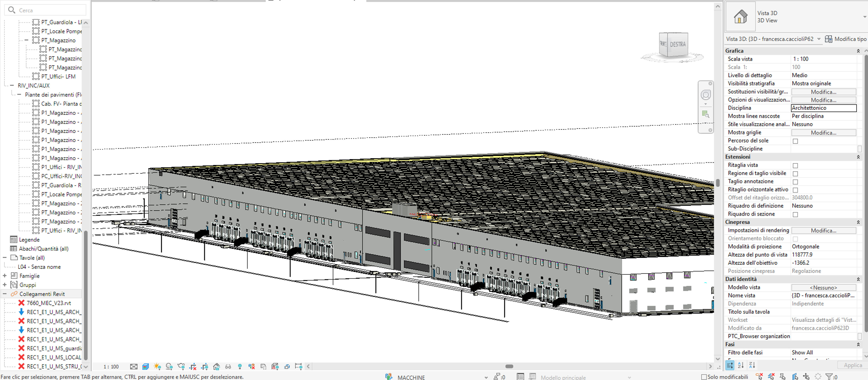Viewport: 868px width, 380px height.
Task: Enable Riquadro di sezione checkbox
Action: click(795, 215)
